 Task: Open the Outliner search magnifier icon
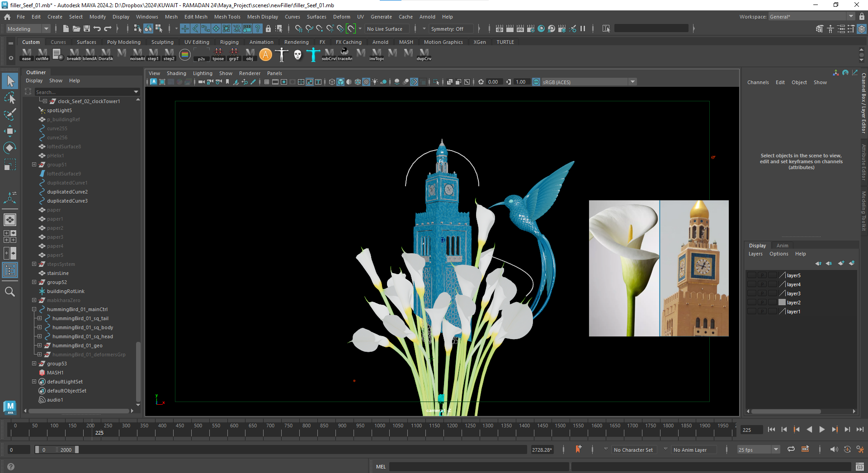10,292
